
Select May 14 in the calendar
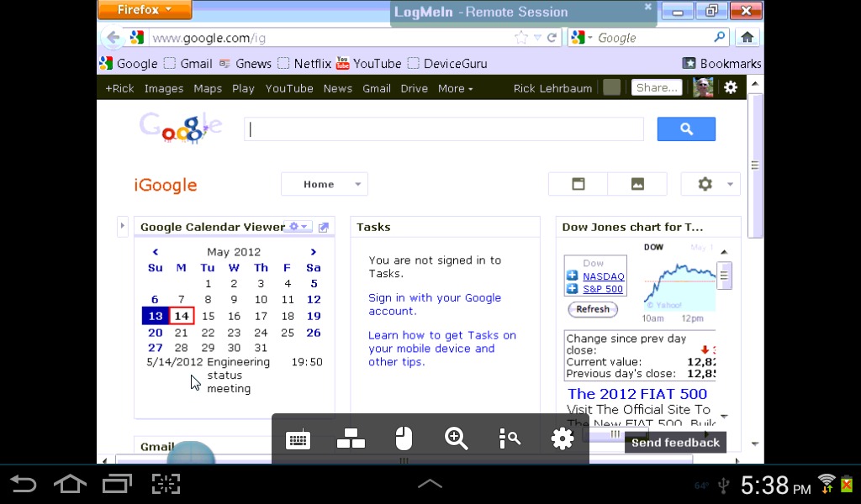pos(182,316)
